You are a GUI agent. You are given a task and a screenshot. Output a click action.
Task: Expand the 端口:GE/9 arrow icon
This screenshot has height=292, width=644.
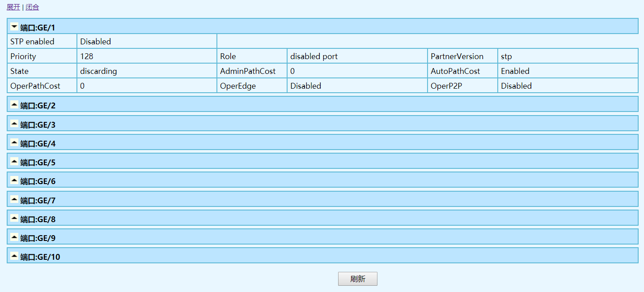coord(14,237)
